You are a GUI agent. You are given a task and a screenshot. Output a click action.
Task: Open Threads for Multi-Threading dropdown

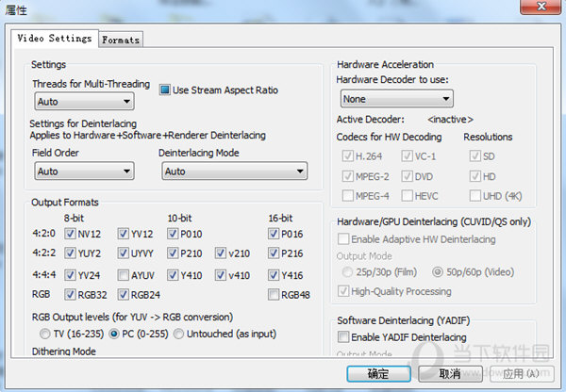point(84,102)
